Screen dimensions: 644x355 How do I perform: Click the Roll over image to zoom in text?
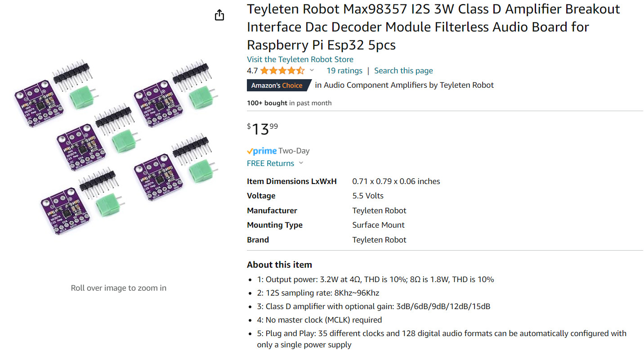(119, 288)
